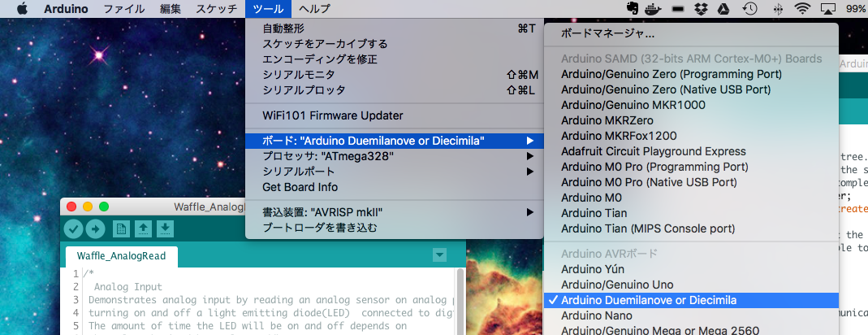This screenshot has height=335, width=868.
Task: Select スケッチをアーカイブする
Action: [395, 44]
